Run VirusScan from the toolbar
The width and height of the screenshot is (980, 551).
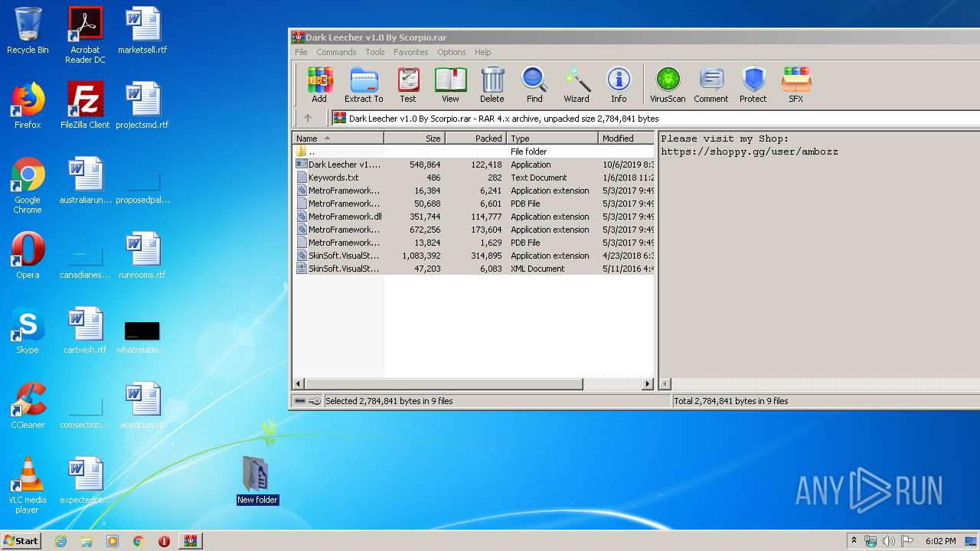(x=668, y=84)
